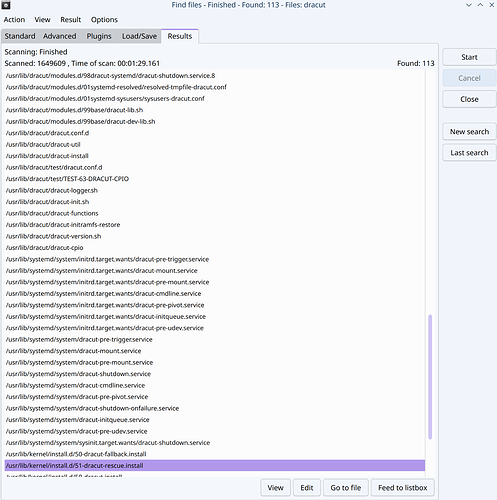Open the Result menu
Screen dimensions: 497x500
point(71,20)
